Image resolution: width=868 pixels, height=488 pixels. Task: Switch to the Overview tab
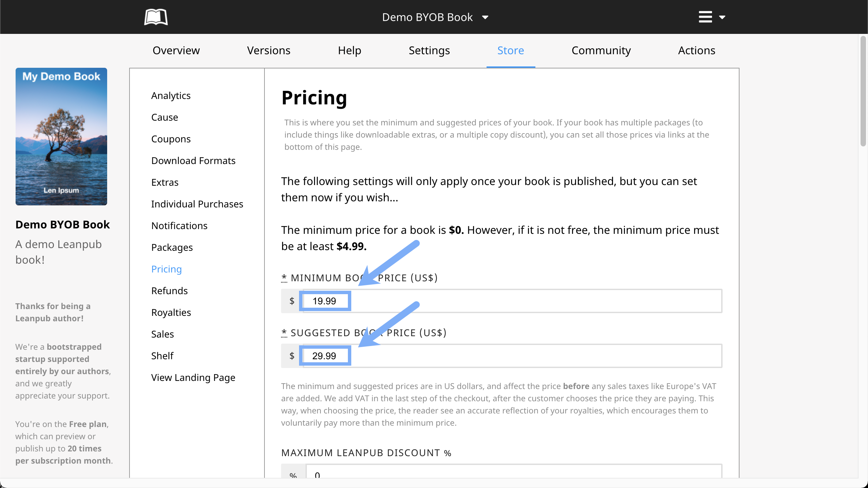point(176,50)
